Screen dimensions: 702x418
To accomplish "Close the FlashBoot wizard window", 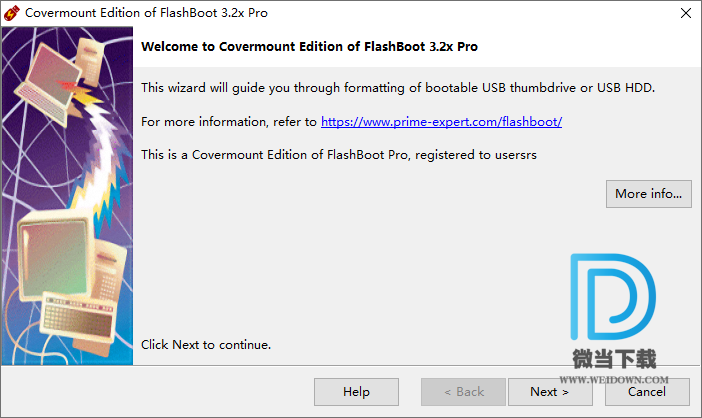I will [x=684, y=14].
